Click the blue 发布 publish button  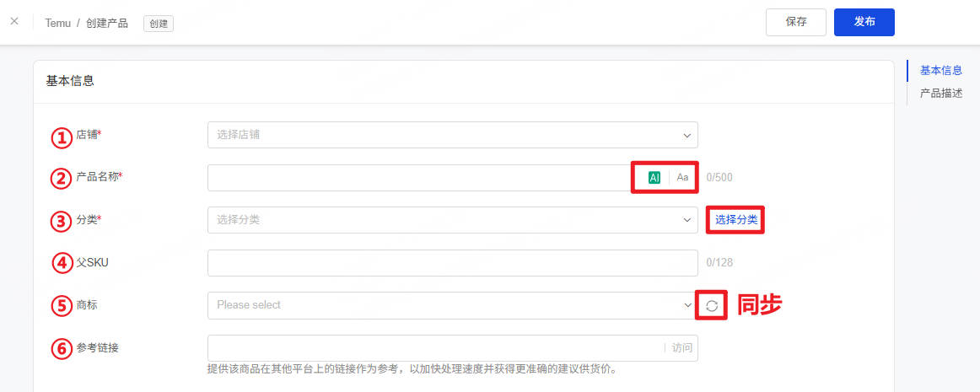864,22
